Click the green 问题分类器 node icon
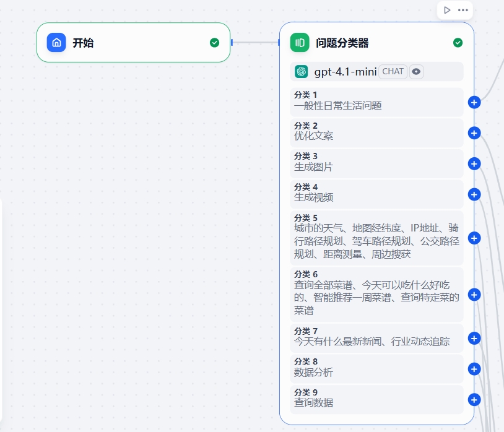 300,43
